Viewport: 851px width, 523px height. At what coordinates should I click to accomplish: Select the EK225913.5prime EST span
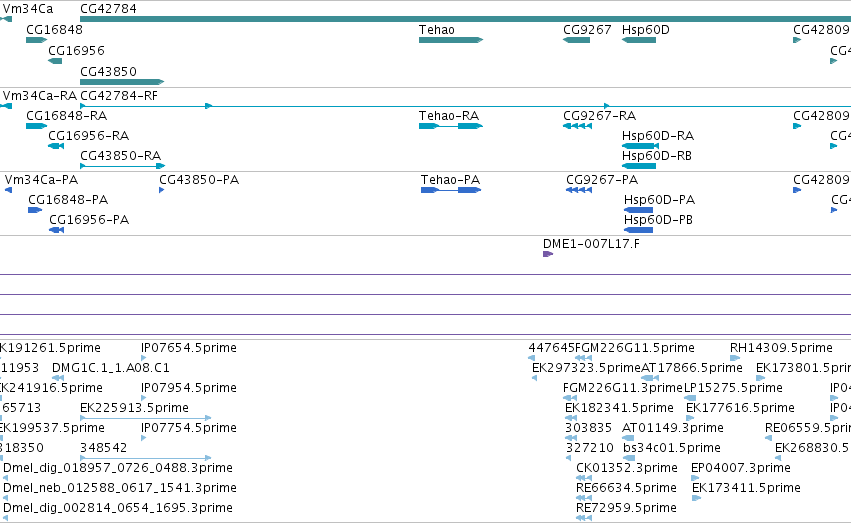pos(145,418)
